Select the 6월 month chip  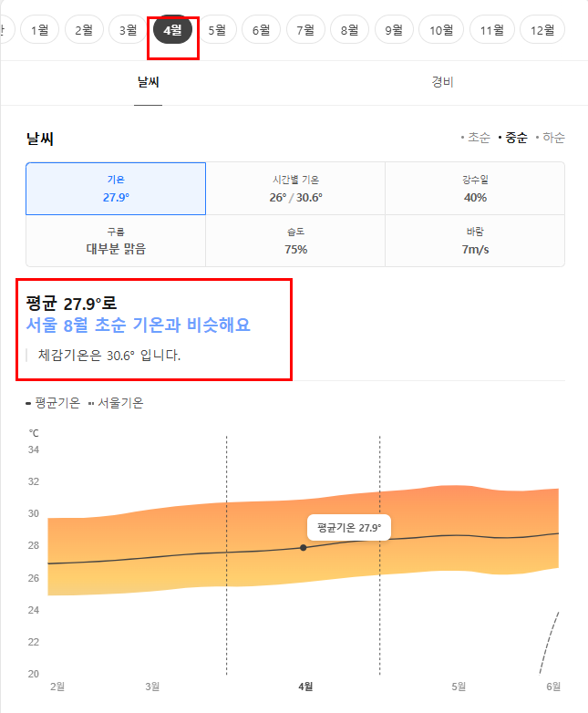point(261,30)
